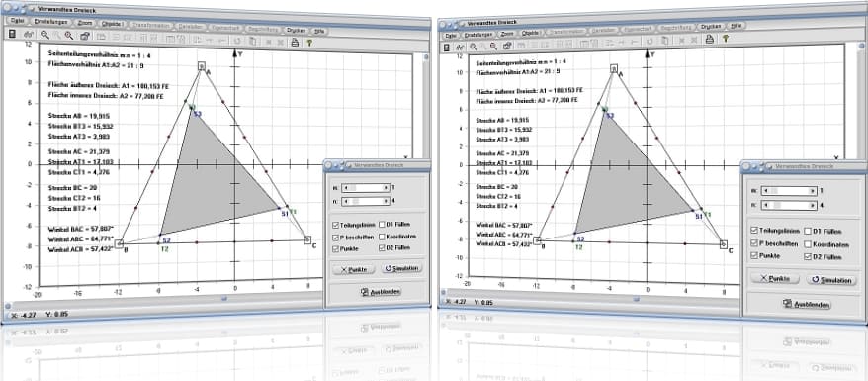Open Objekte menu in left window
This screenshot has width=868, height=381.
(113, 25)
